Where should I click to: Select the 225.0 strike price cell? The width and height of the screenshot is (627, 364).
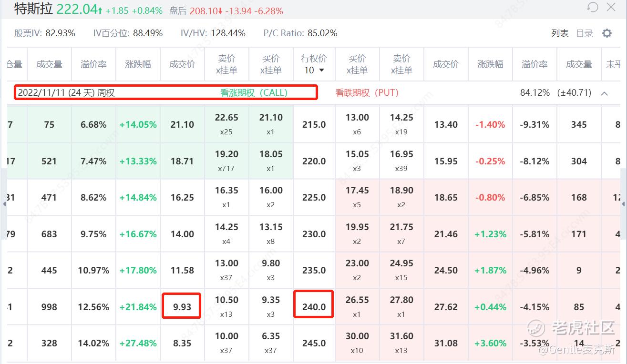(x=314, y=198)
